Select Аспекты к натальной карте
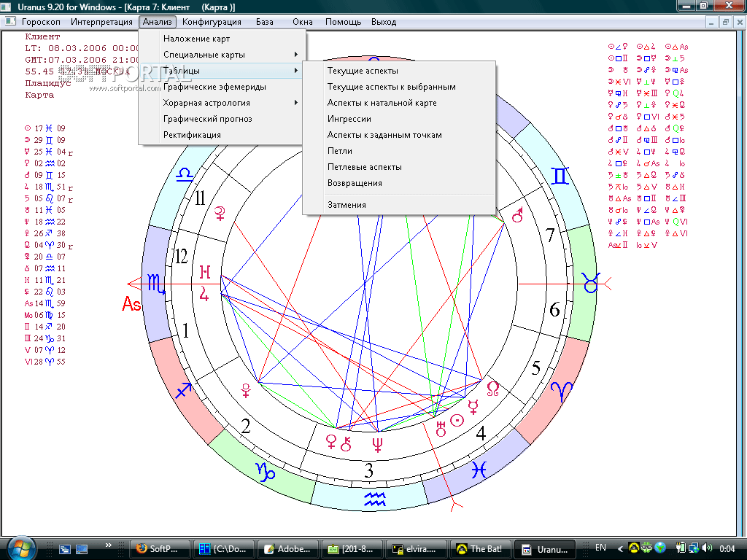The width and height of the screenshot is (747, 560). [x=399, y=103]
